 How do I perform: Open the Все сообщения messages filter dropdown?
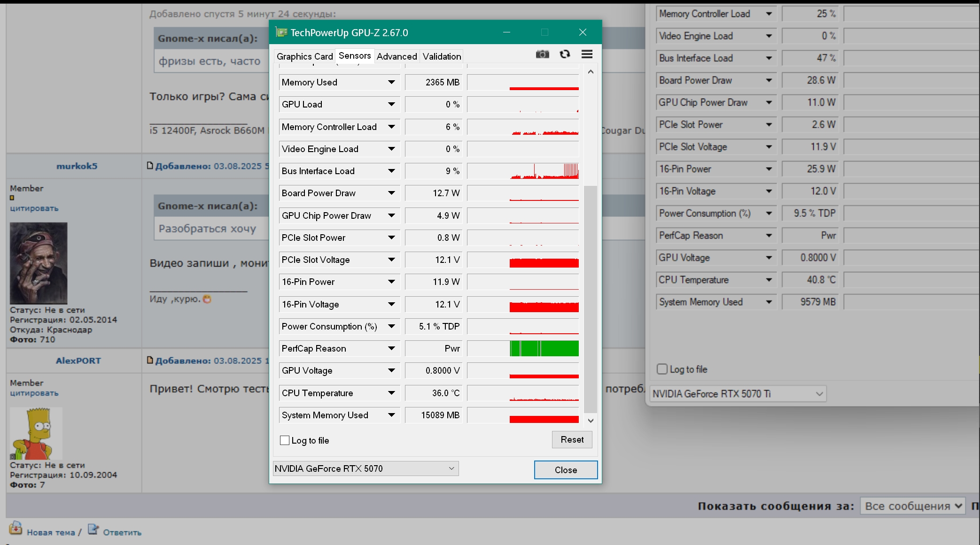pos(912,506)
